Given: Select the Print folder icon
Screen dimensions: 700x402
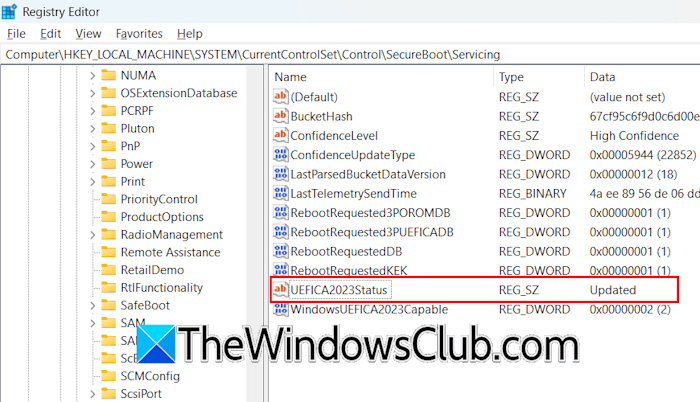Looking at the screenshot, I should point(108,181).
